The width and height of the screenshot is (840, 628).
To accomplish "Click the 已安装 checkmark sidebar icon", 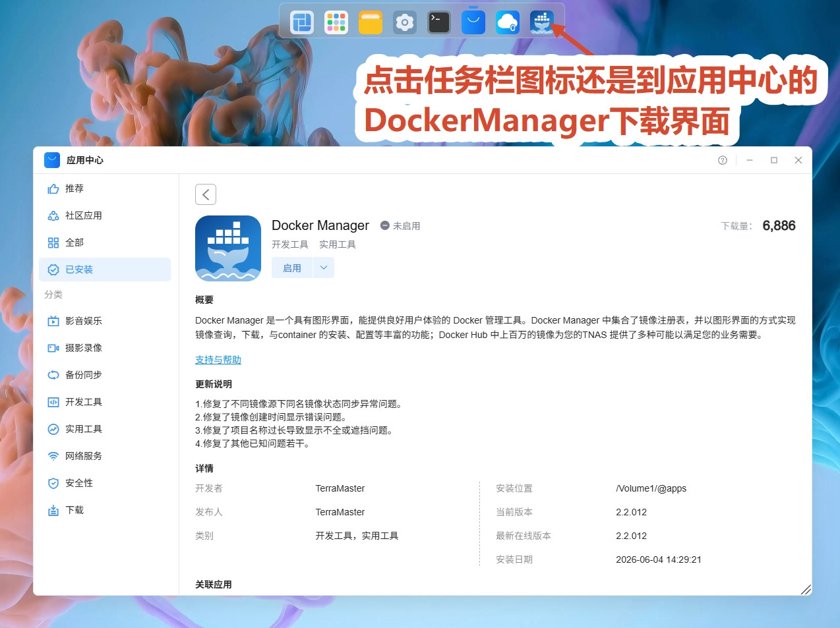I will (53, 270).
